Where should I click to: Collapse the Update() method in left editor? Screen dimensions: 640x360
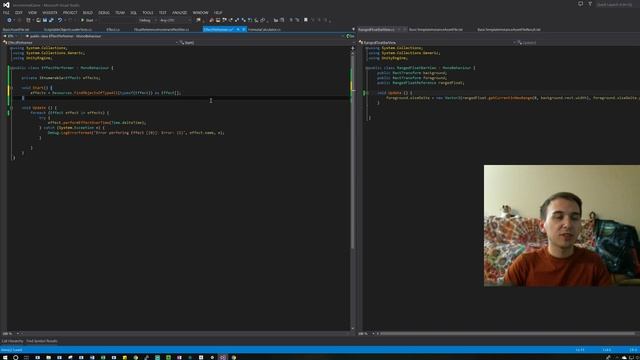(11, 108)
